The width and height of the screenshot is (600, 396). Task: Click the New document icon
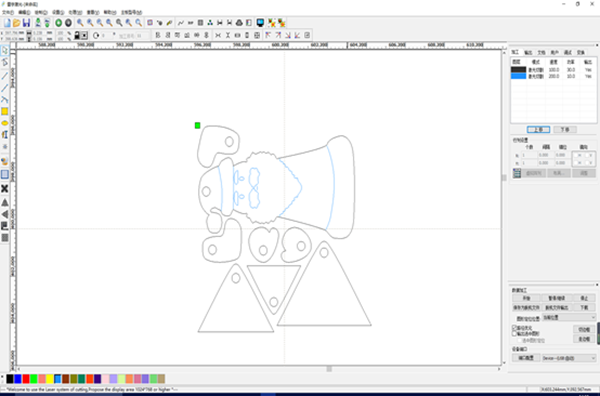(x=7, y=23)
